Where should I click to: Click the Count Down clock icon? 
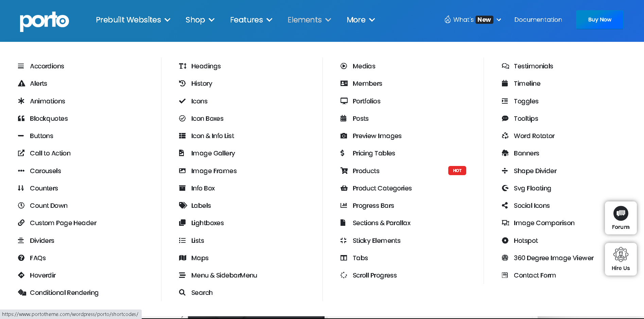pyautogui.click(x=21, y=205)
